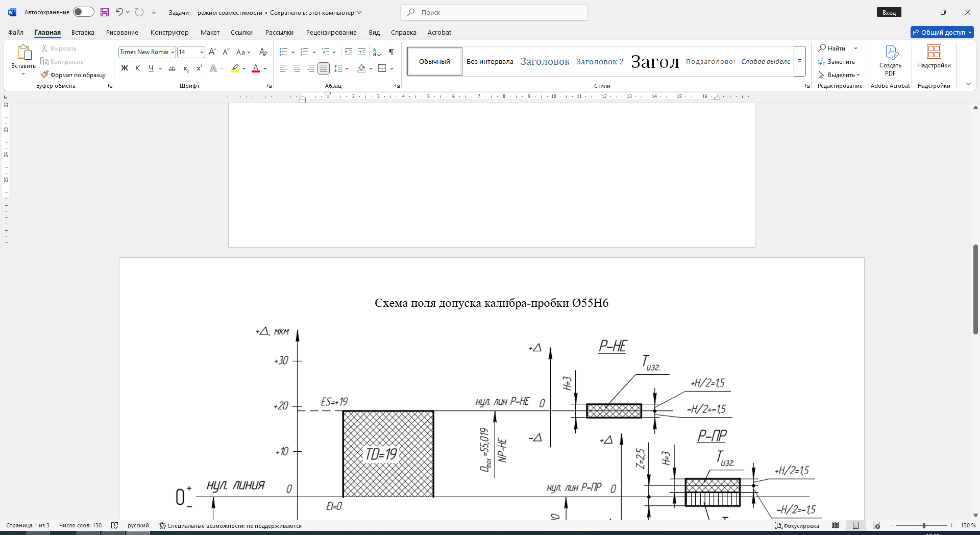The height and width of the screenshot is (535, 980).
Task: Collapse the ribbon with the chevron
Action: (x=968, y=84)
